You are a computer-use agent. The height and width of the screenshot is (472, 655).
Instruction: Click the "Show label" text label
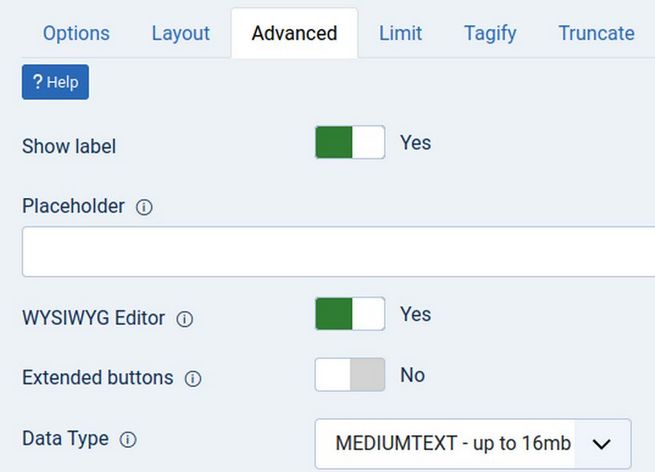pyautogui.click(x=69, y=146)
